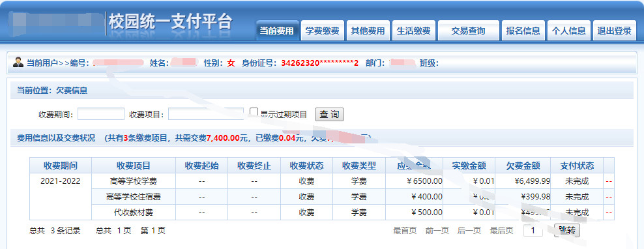Select the 高等学校学费 row item
The height and width of the screenshot is (249, 644).
[134, 181]
